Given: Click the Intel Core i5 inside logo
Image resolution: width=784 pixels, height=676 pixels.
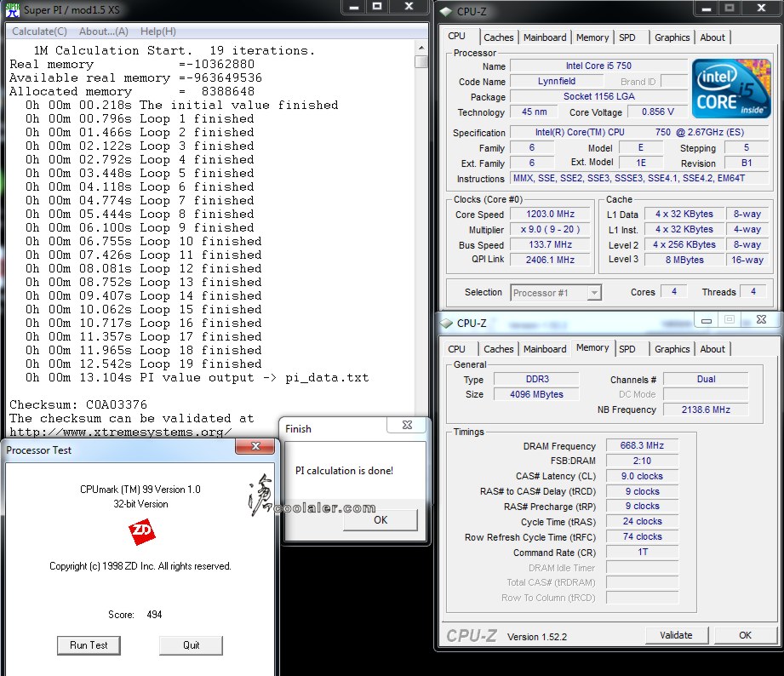Looking at the screenshot, I should [731, 89].
